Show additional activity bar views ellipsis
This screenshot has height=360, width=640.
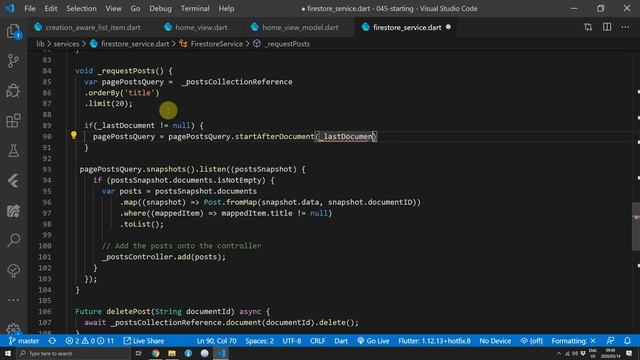[x=13, y=300]
